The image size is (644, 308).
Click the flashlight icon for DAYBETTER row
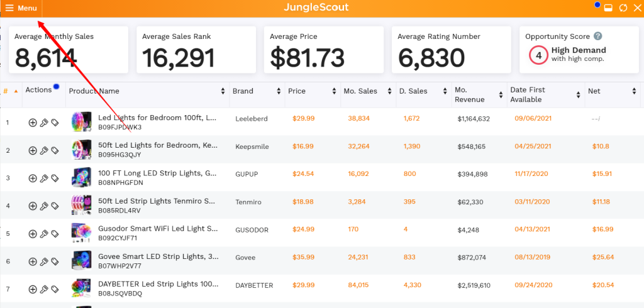(44, 289)
